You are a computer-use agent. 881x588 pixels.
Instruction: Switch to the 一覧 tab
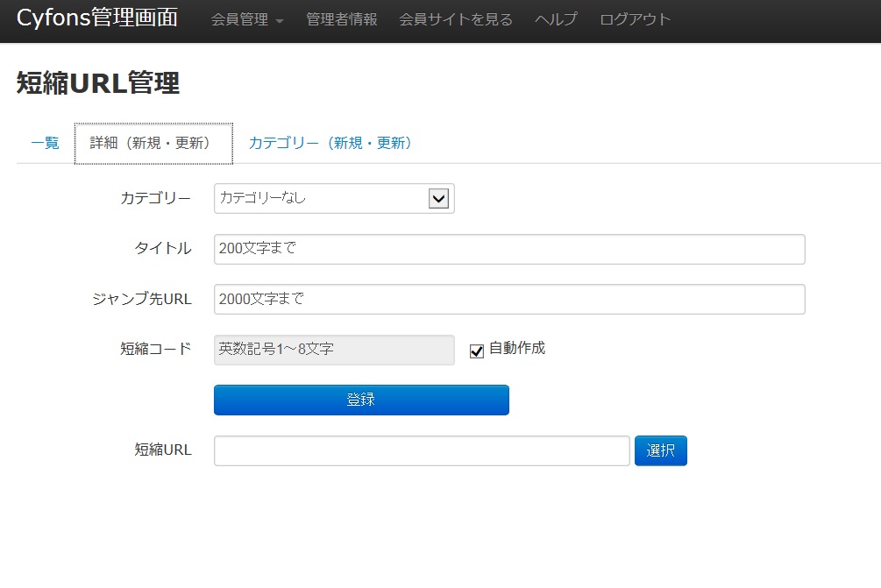pos(45,143)
